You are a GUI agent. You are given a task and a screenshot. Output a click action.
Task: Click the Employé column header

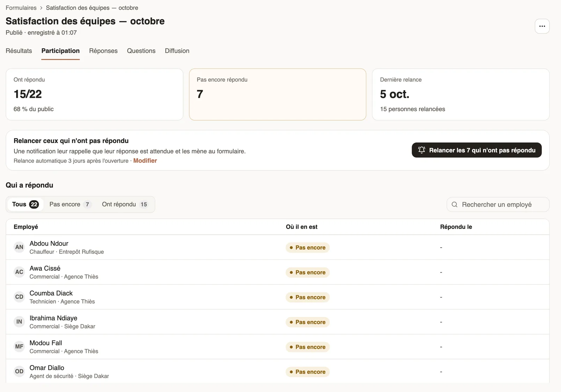tap(26, 227)
